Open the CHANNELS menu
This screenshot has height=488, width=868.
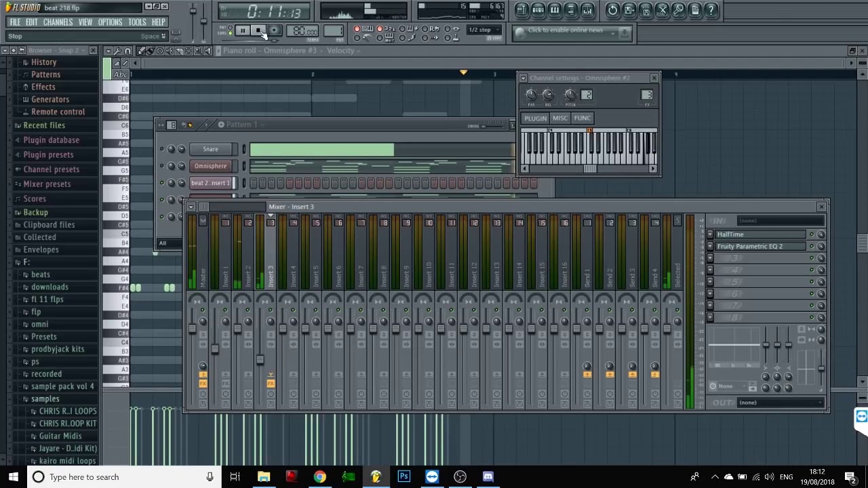click(x=58, y=22)
